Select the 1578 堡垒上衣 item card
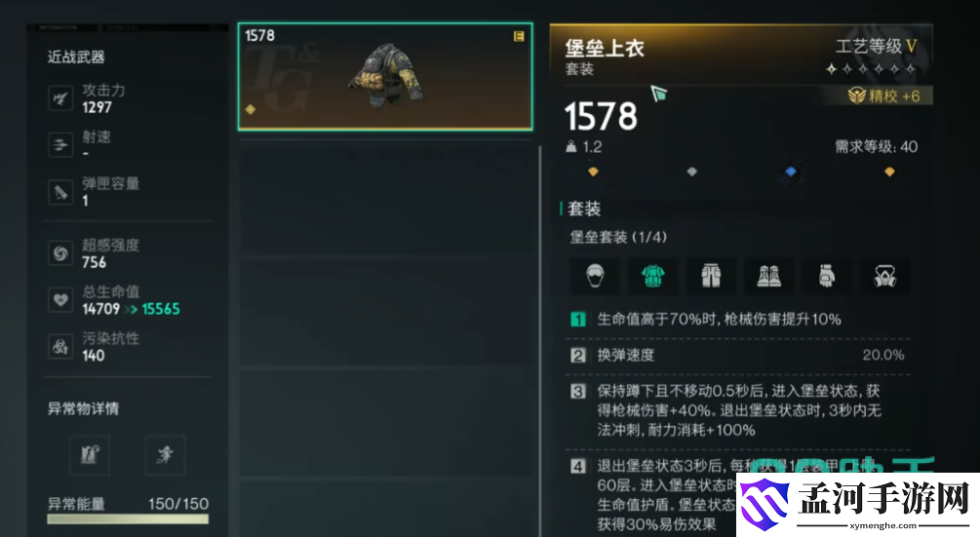The width and height of the screenshot is (980, 537). click(385, 77)
